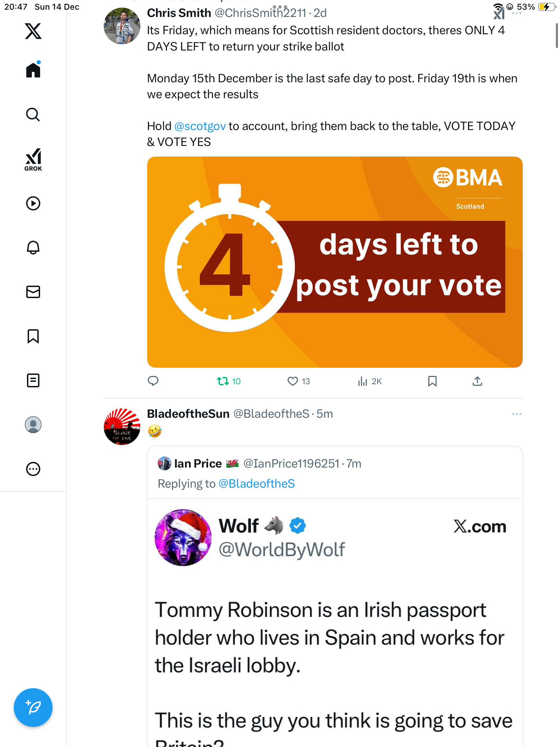
Task: Toggle bookmark on Chris Smith's post
Action: [x=432, y=381]
